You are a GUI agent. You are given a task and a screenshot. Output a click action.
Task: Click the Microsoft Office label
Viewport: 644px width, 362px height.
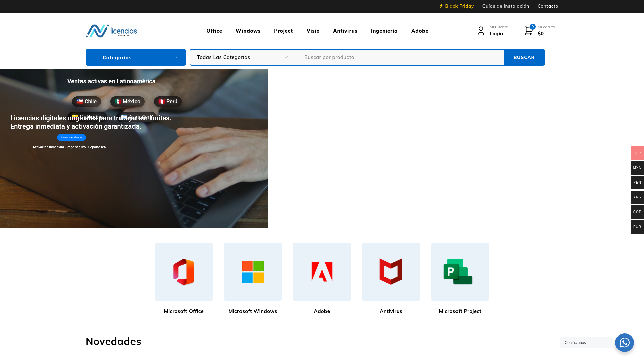(184, 311)
